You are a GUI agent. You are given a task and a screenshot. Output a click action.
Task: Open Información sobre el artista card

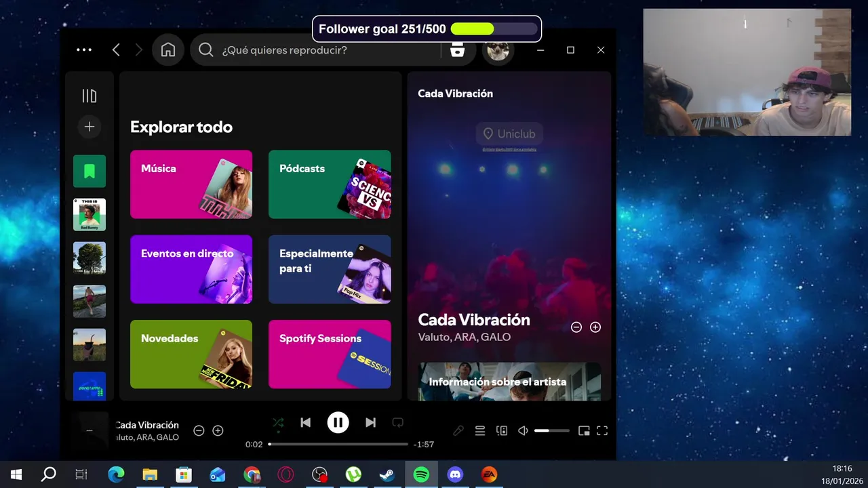click(x=509, y=381)
